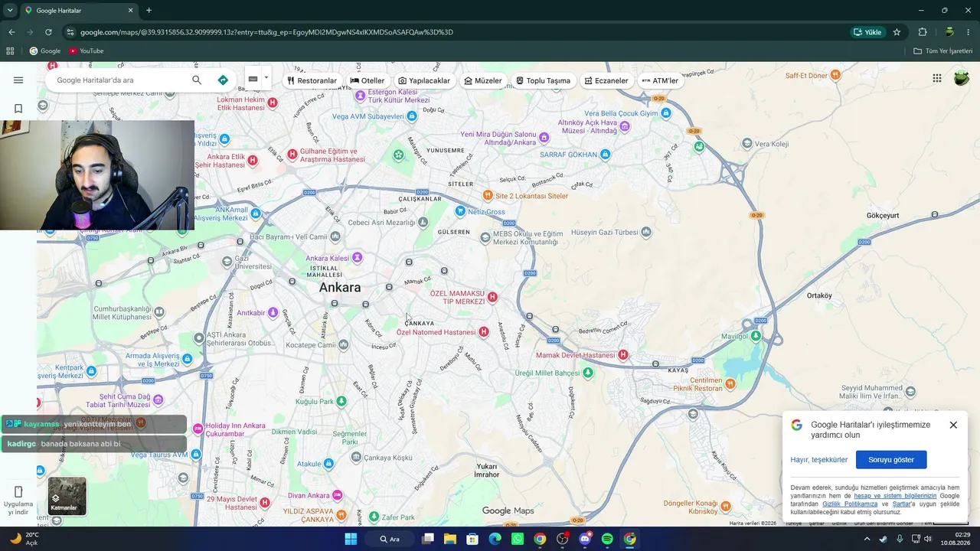980x551 pixels.
Task: Open the Saved bookmark icon in sidebar
Action: tap(18, 109)
